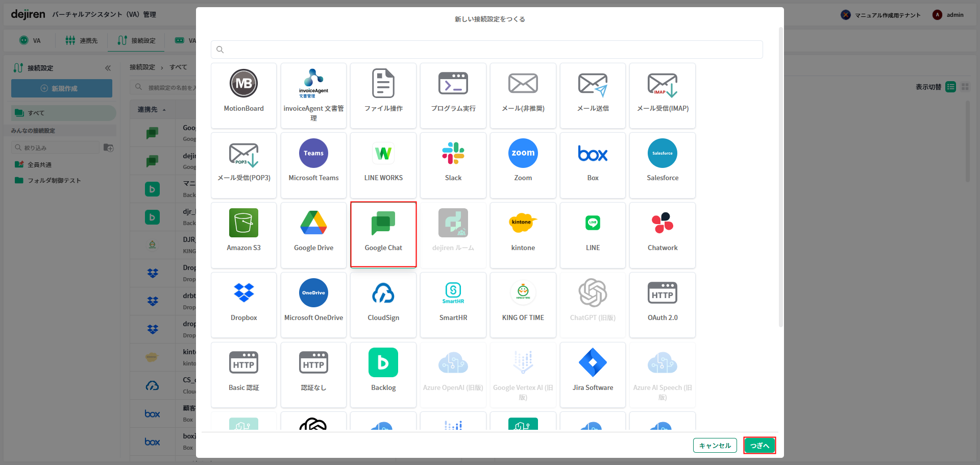Choose the kintone connector tile
The width and height of the screenshot is (980, 465).
coord(523,234)
